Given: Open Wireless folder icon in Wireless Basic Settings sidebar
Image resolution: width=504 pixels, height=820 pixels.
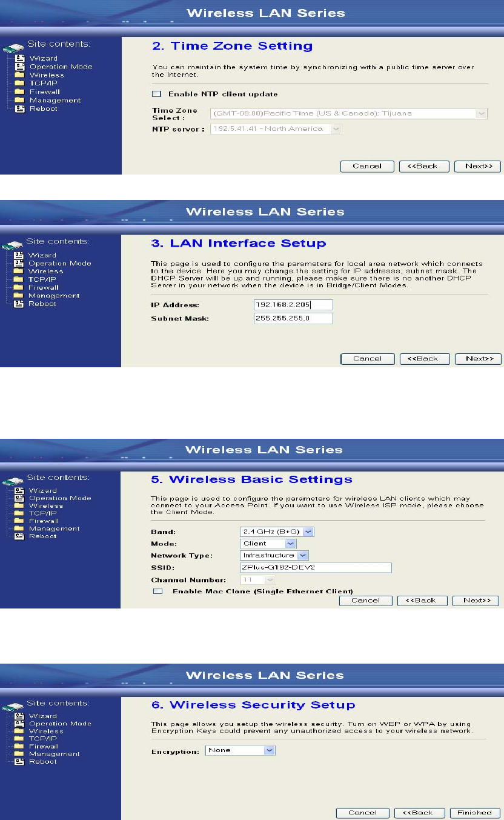Looking at the screenshot, I should pyautogui.click(x=19, y=505).
